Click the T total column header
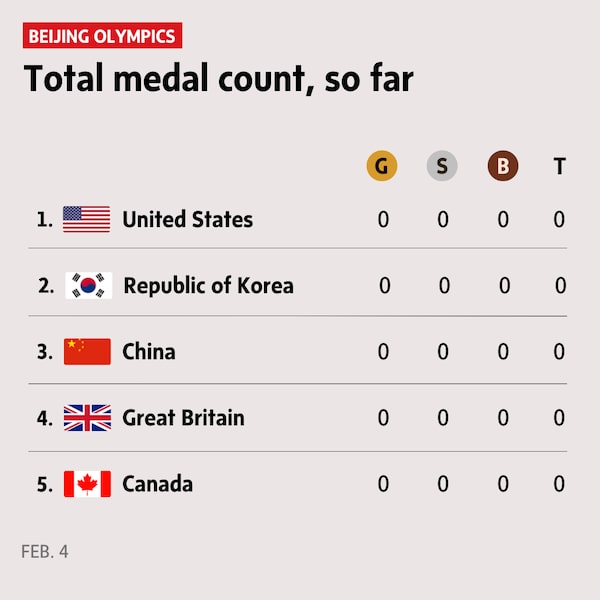The width and height of the screenshot is (600, 600). 559,166
